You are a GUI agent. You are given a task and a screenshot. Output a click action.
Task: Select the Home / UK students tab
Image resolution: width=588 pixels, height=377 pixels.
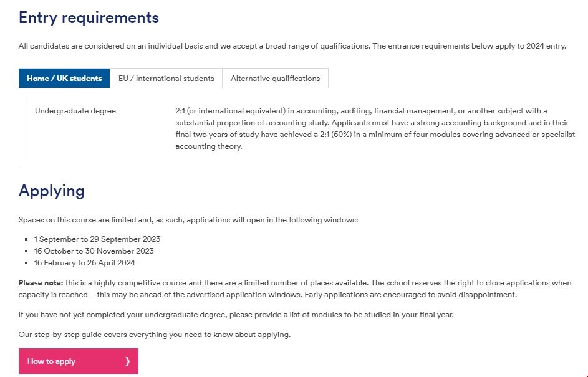64,79
